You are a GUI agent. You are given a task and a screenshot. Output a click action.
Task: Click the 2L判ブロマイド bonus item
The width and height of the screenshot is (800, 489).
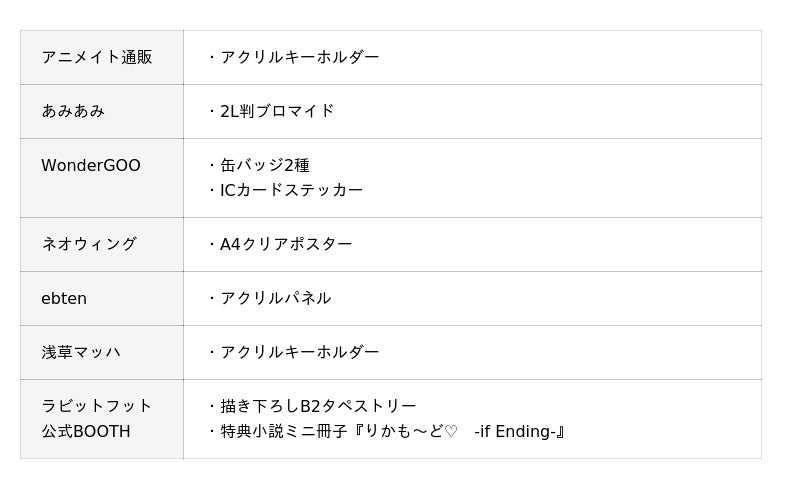(x=277, y=111)
